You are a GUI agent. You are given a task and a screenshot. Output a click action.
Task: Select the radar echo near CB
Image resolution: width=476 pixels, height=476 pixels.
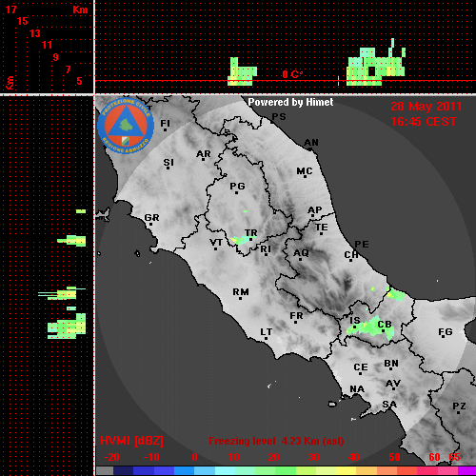(x=370, y=327)
